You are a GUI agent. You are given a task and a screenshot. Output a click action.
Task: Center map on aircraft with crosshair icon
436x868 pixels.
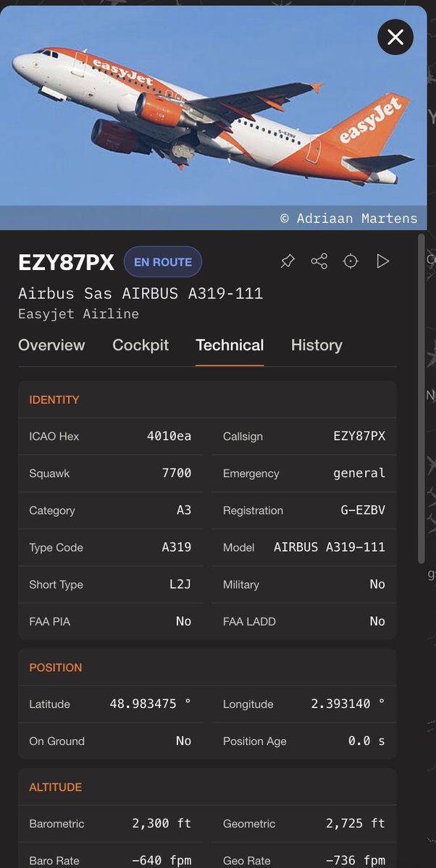point(351,261)
